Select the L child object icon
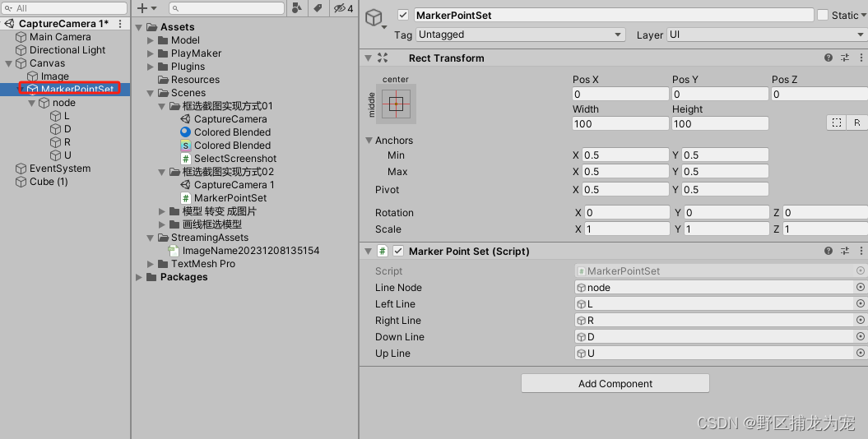Image resolution: width=868 pixels, height=439 pixels. pyautogui.click(x=55, y=116)
